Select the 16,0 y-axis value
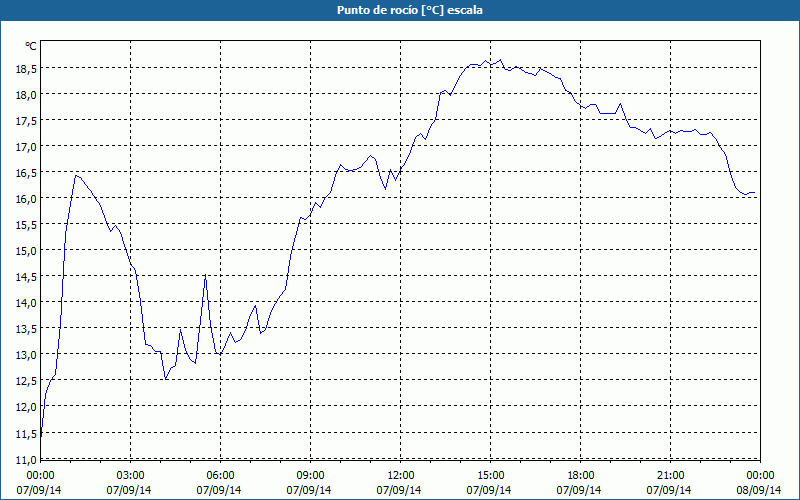 26,198
